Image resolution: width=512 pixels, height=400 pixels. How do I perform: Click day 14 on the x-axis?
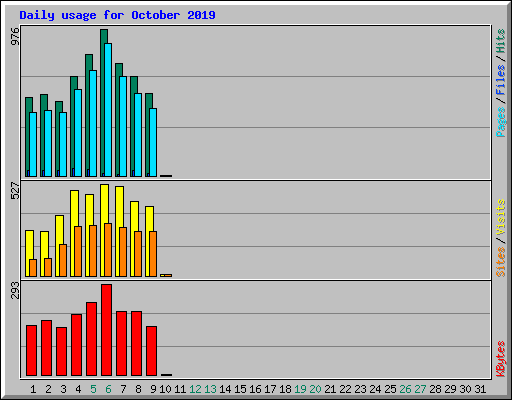(x=225, y=389)
